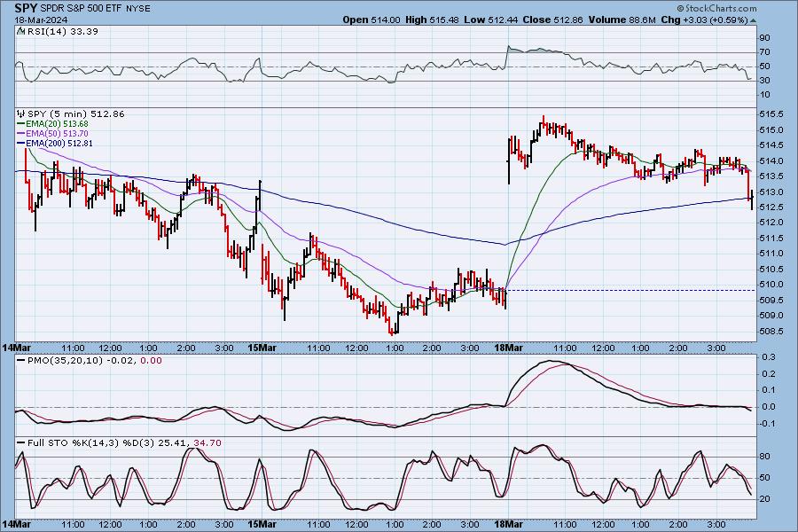
Task: Click the price axis label 514.5
Action: (771, 145)
